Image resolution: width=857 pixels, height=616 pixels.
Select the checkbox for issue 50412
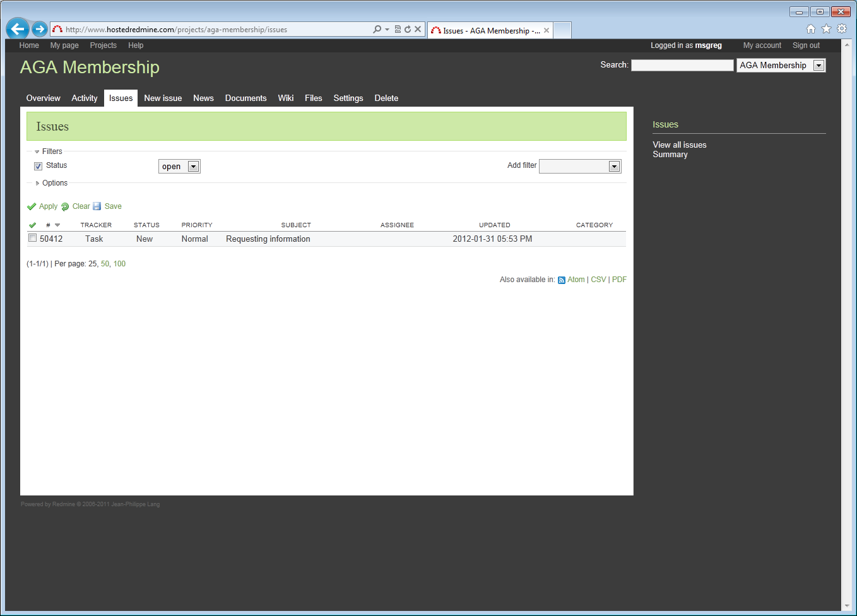coord(33,238)
